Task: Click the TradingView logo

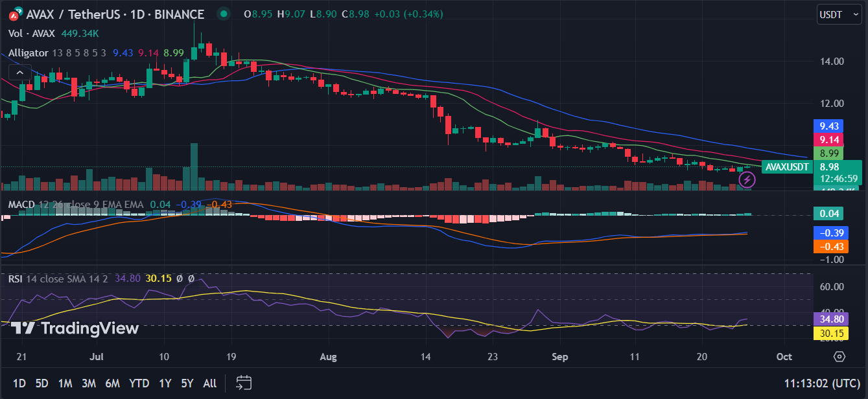Action: coord(75,328)
